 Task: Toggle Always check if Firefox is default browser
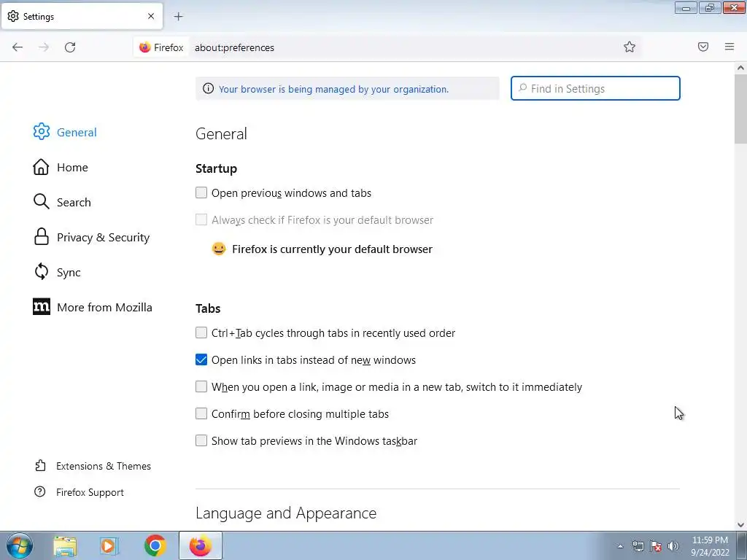tap(201, 219)
